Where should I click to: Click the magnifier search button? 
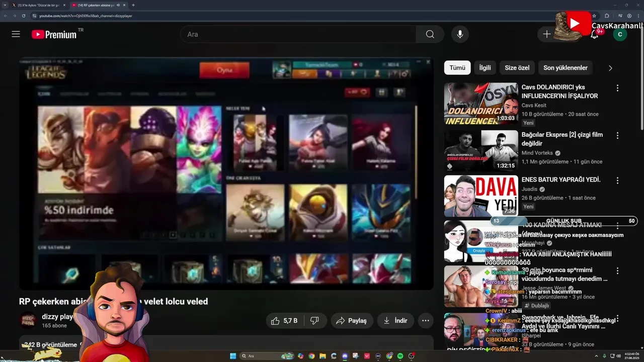[430, 34]
